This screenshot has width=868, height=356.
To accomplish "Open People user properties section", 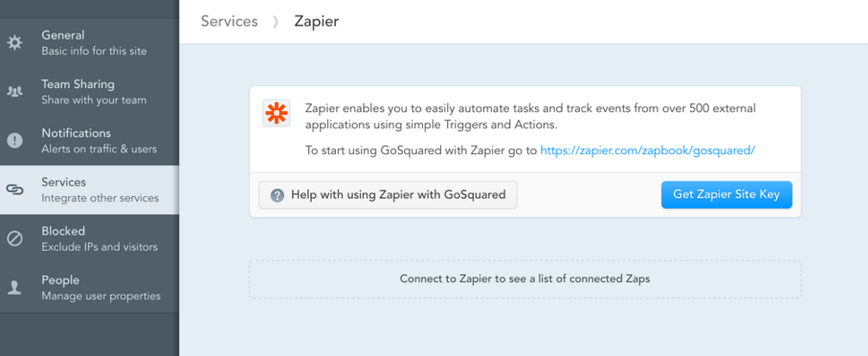I will 89,288.
